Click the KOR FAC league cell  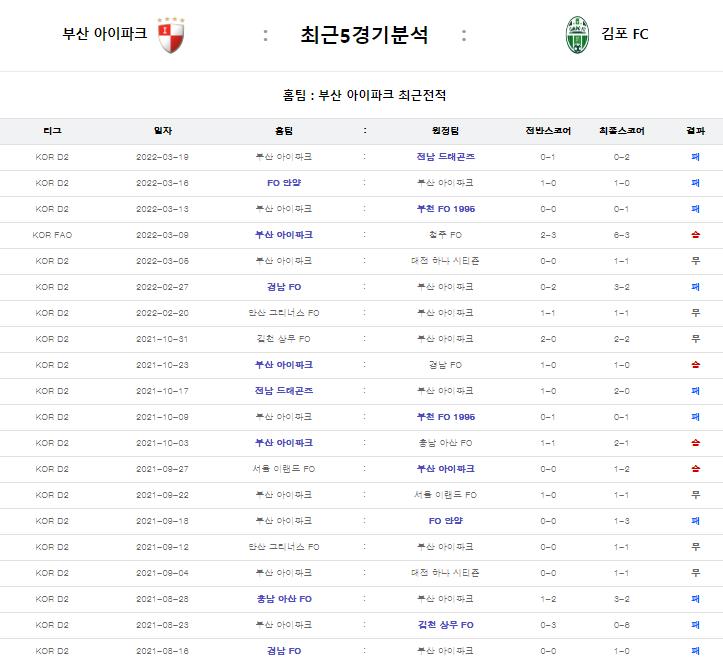point(52,235)
